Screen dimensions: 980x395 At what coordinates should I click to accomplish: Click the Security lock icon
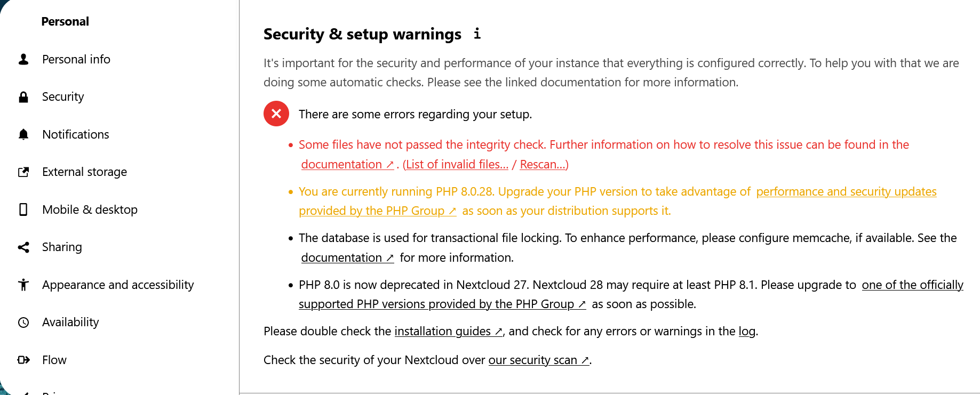[x=23, y=97]
